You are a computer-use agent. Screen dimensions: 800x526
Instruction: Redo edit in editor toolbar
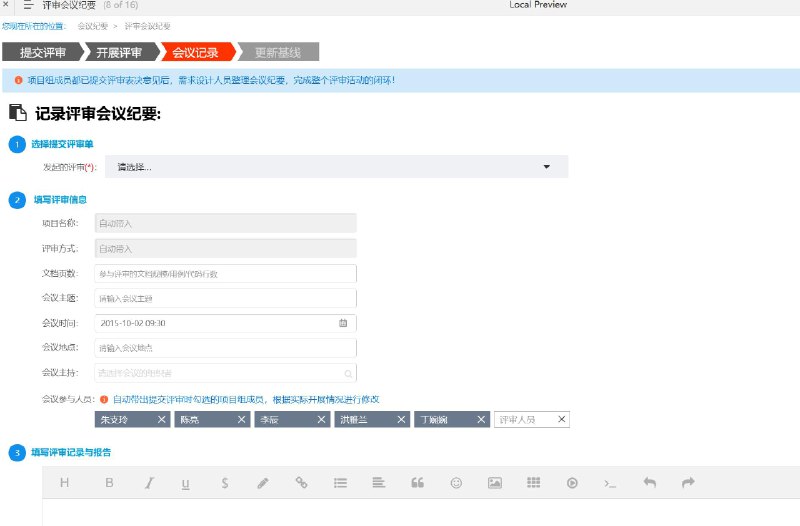click(x=688, y=482)
